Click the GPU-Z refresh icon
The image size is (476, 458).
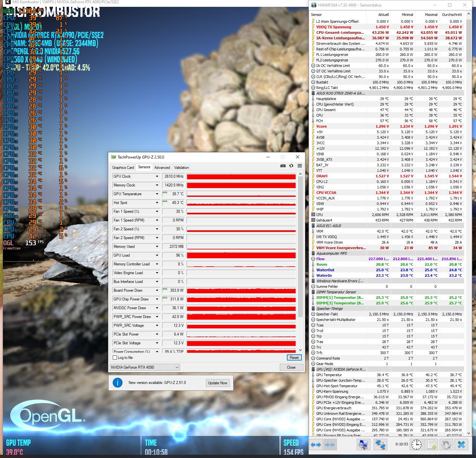291,166
